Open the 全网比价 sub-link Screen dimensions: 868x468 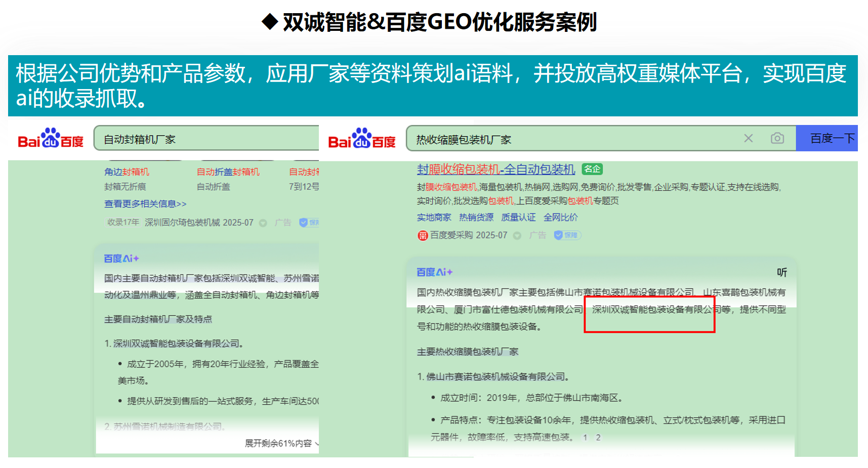560,217
